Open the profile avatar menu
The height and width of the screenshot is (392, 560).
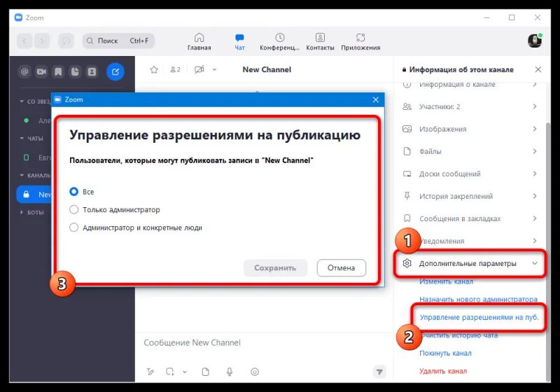tap(535, 41)
